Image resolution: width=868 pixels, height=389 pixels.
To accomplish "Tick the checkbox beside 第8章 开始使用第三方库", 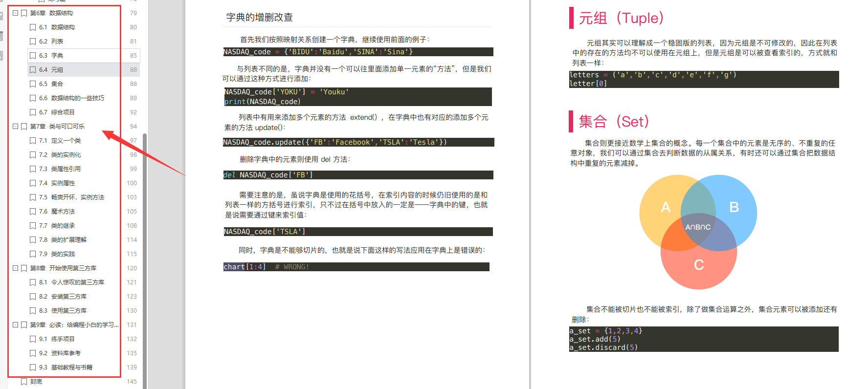I will (24, 268).
